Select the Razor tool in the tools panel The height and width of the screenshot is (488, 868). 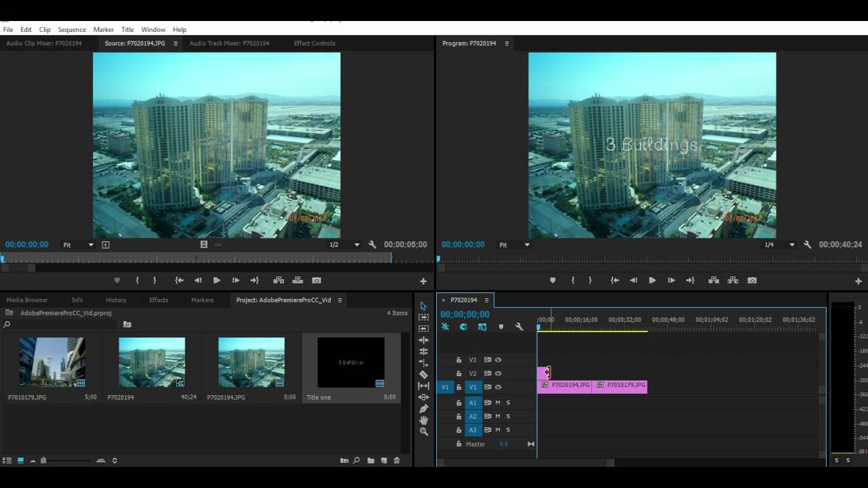tap(424, 374)
